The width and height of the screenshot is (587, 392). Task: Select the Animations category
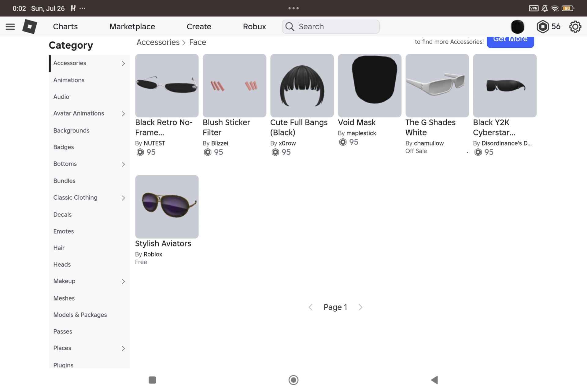click(89, 80)
